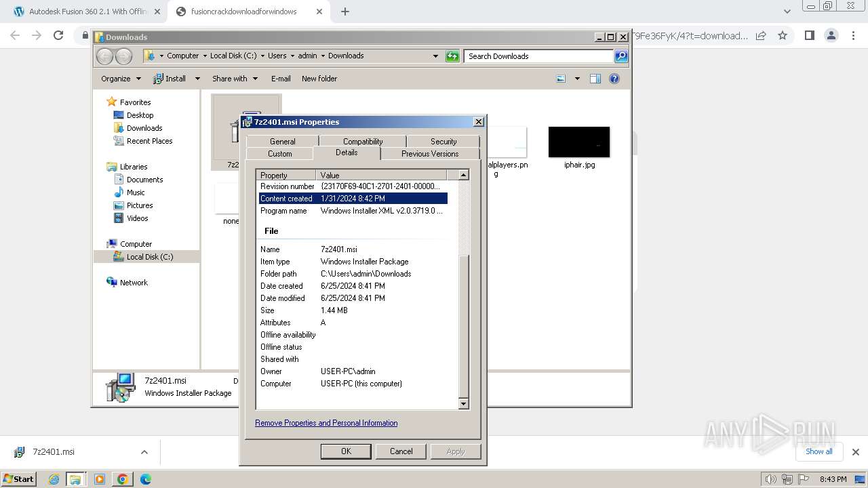Switch to Previous Versions tab
Viewport: 868px width, 488px height.
430,154
